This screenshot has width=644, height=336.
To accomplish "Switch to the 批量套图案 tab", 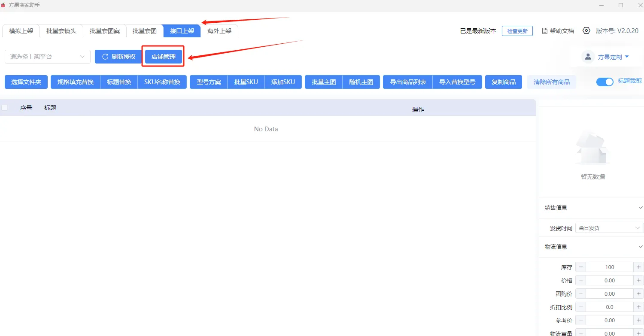I will pyautogui.click(x=105, y=31).
